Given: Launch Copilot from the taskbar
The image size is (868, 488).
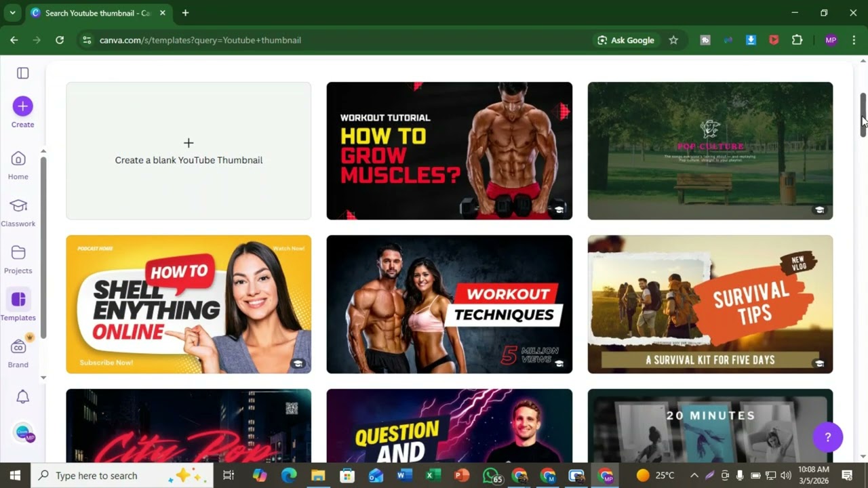Looking at the screenshot, I should pos(260,475).
